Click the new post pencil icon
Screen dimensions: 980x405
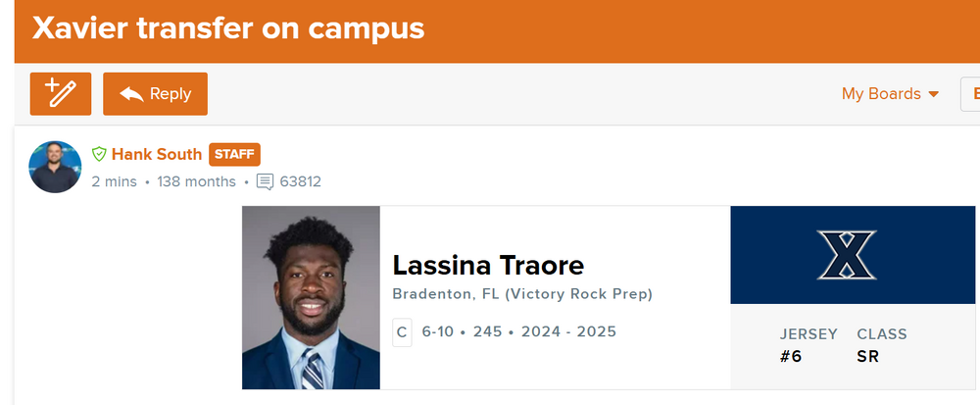coord(61,94)
